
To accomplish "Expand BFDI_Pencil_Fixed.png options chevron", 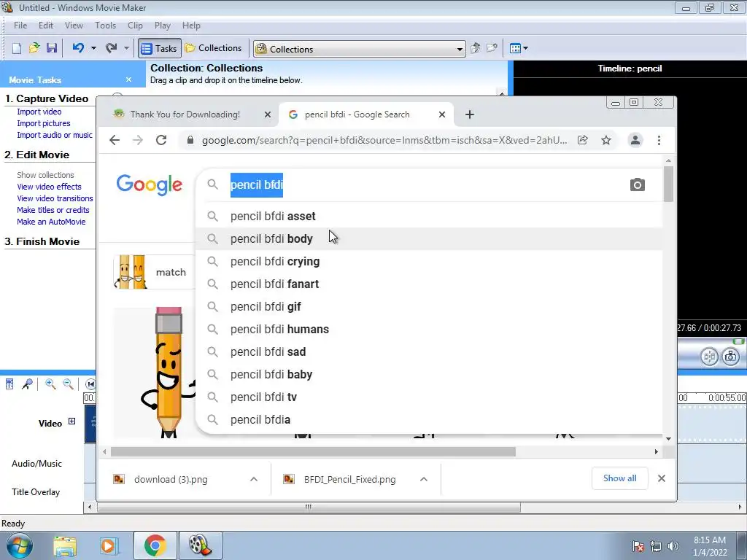I will (x=424, y=479).
